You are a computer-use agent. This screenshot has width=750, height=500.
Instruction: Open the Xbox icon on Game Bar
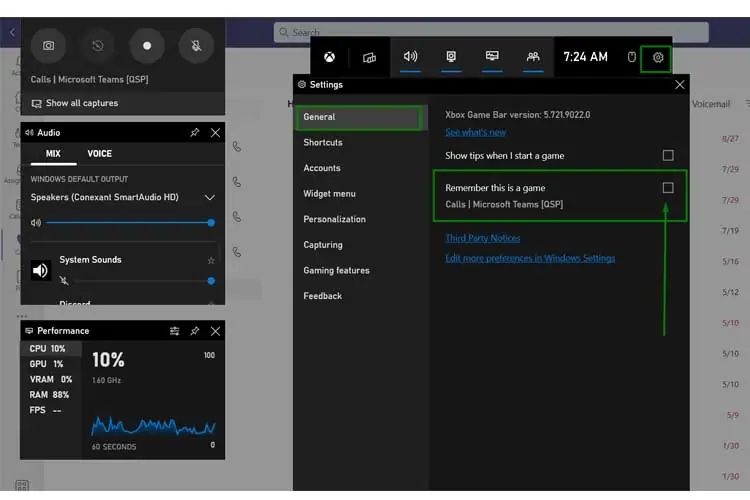click(x=329, y=57)
